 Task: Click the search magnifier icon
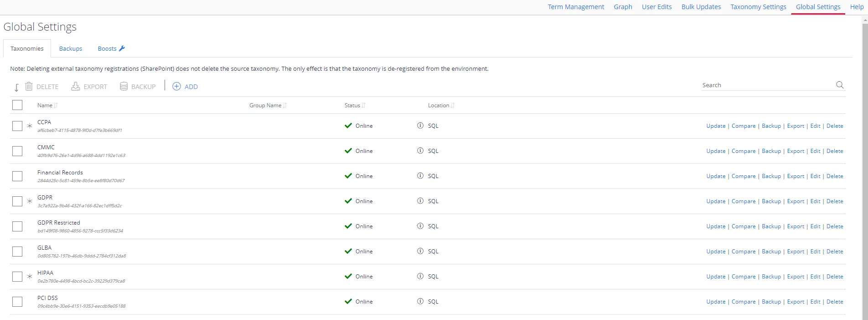pyautogui.click(x=840, y=85)
